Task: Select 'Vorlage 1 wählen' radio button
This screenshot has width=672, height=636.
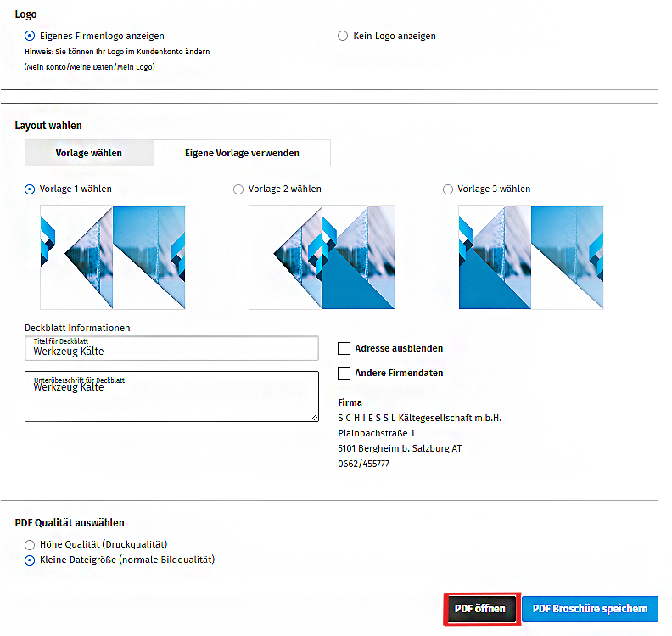Action: pos(31,189)
